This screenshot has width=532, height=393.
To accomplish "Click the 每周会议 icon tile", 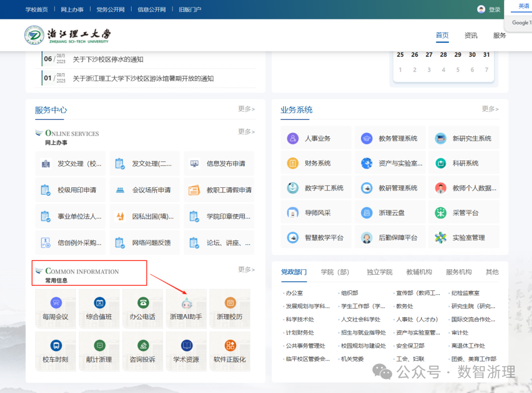I will [x=56, y=303].
